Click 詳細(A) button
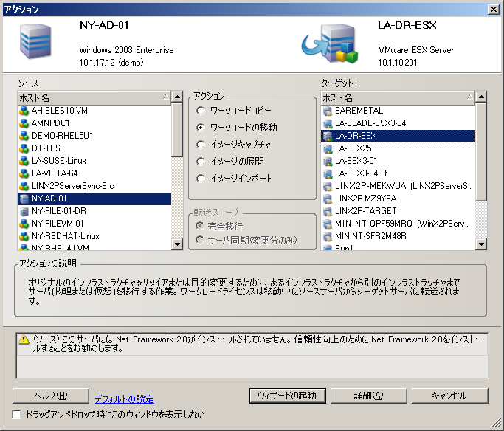The height and width of the screenshot is (431, 504). tap(369, 396)
